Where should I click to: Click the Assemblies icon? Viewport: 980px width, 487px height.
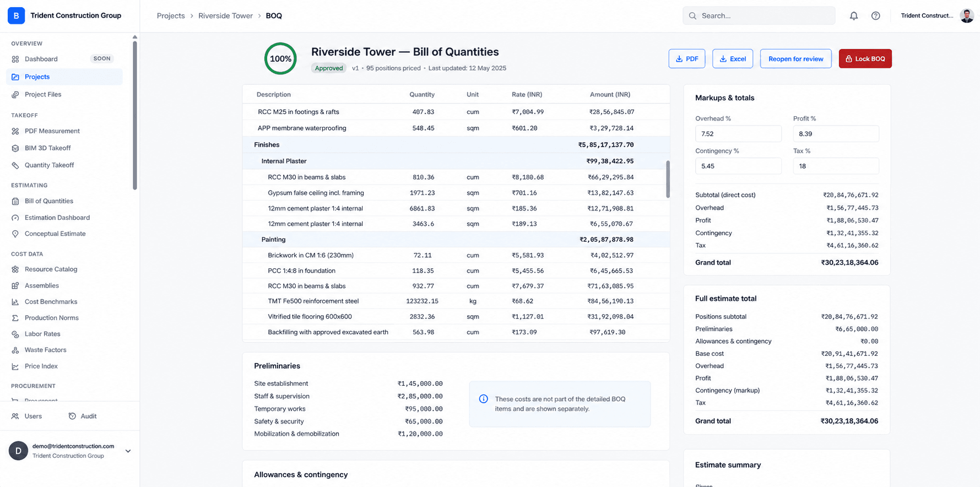click(x=15, y=285)
